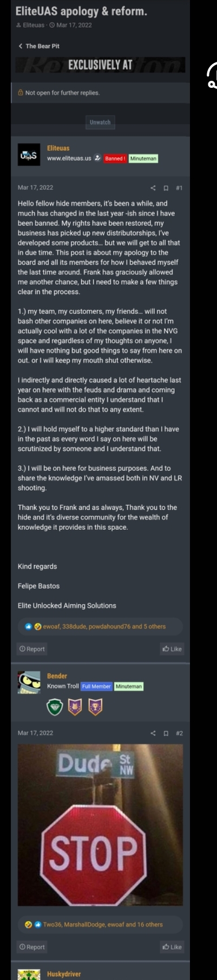Viewport: 217px width, 980px height.
Task: Share Bender's post #2 via share icon
Action: [x=153, y=733]
